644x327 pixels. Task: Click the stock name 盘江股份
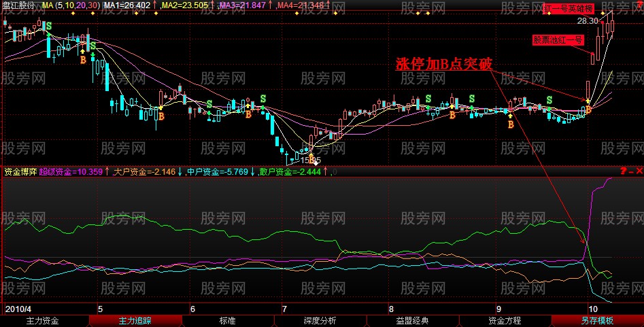click(x=19, y=5)
